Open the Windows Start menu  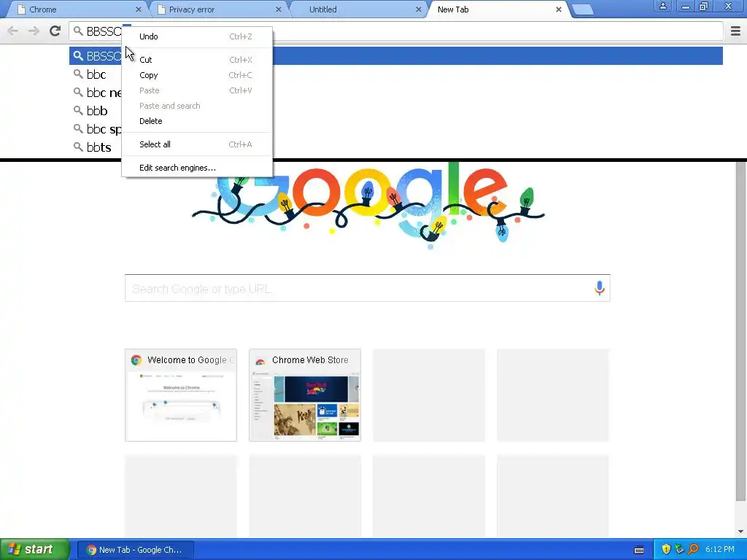[x=34, y=549]
